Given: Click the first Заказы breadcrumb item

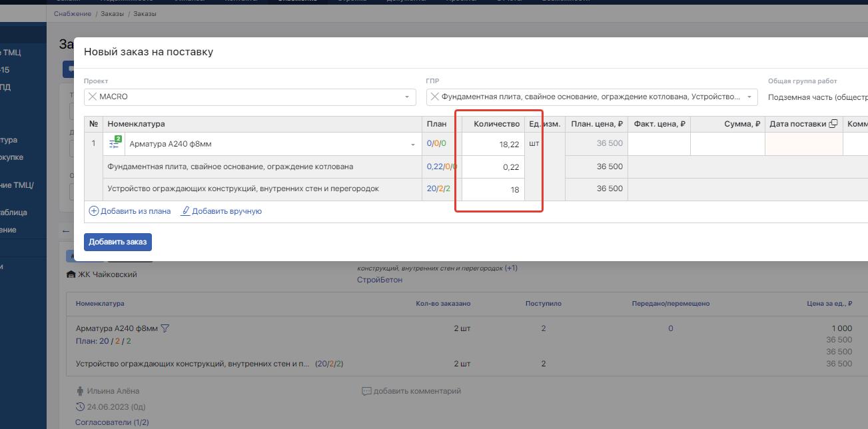Looking at the screenshot, I should coord(112,13).
